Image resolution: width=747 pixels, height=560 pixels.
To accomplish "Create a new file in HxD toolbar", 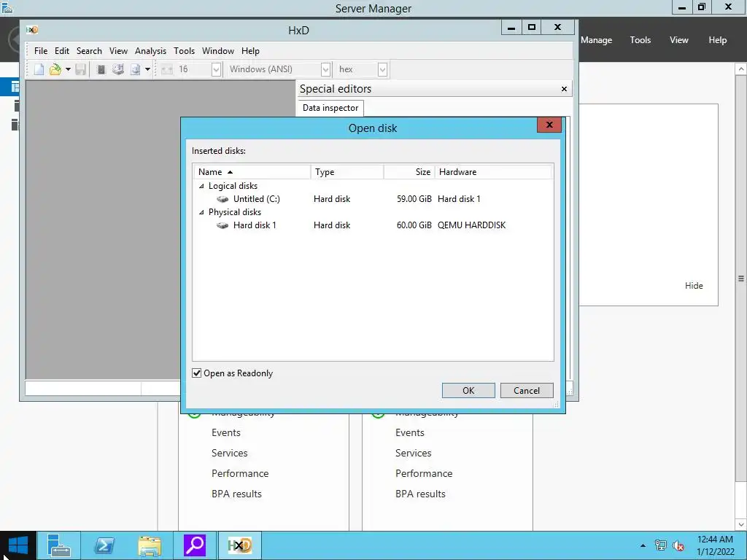I will coord(39,69).
